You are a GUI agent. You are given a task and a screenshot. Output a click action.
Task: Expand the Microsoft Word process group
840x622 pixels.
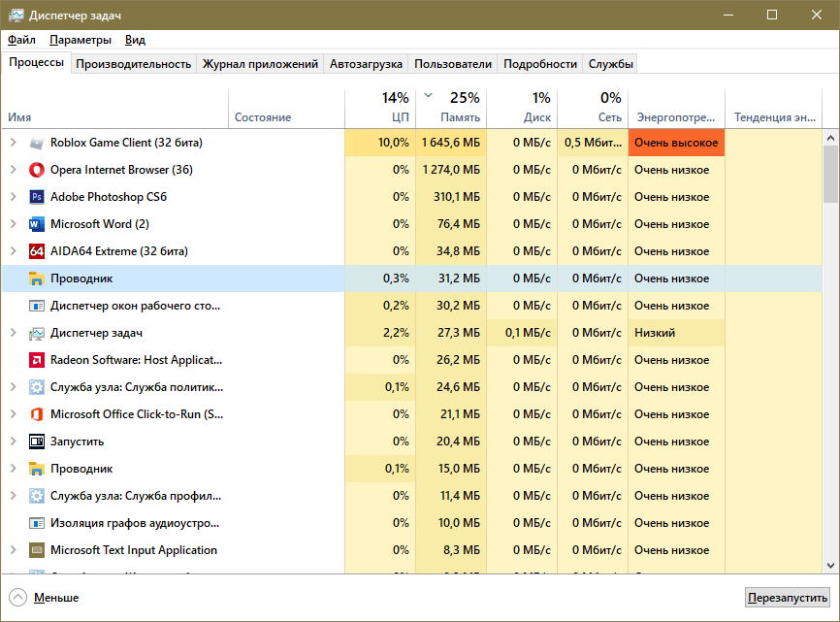click(13, 224)
